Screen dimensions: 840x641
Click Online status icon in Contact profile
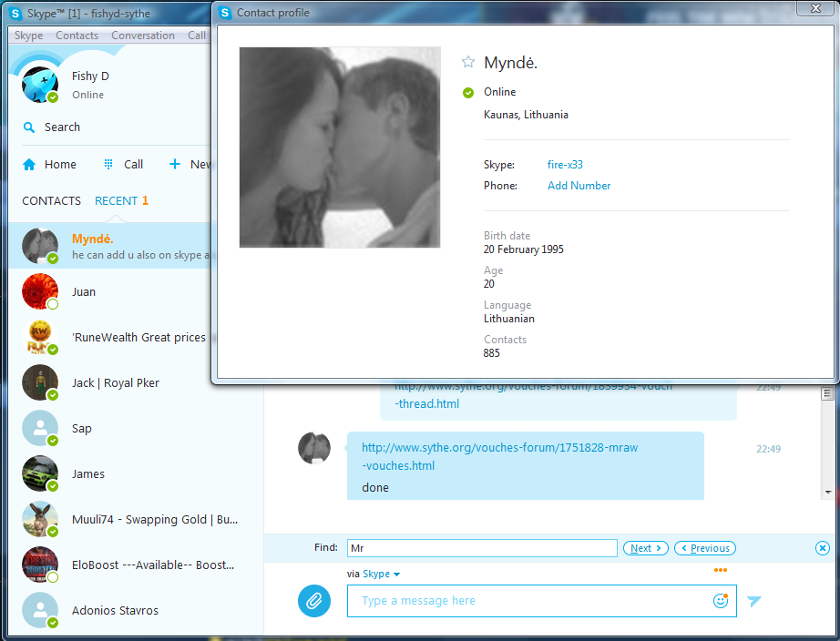468,93
